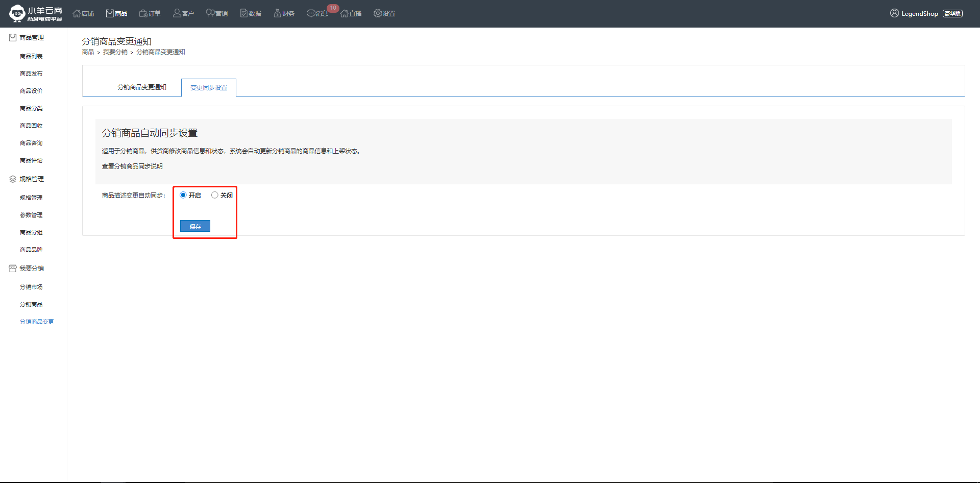Viewport: 980px width, 483px height.
Task: Open the 设置 gear icon in navbar
Action: click(378, 13)
